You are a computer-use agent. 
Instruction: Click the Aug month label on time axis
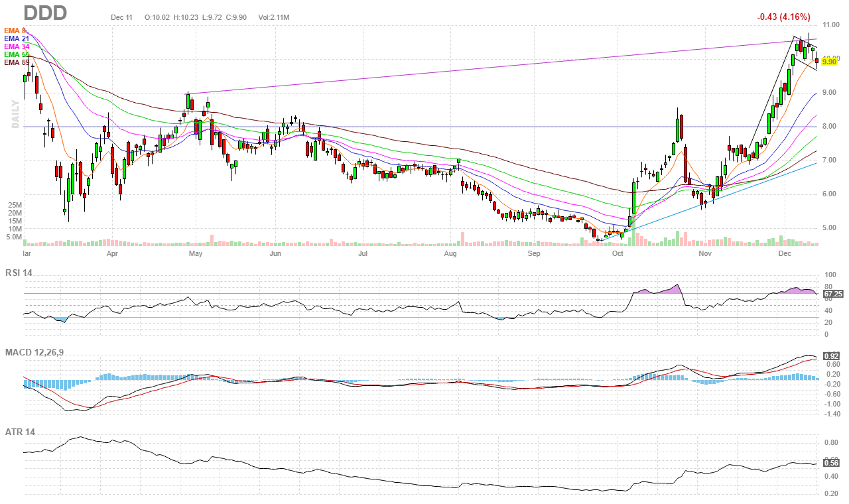[450, 253]
